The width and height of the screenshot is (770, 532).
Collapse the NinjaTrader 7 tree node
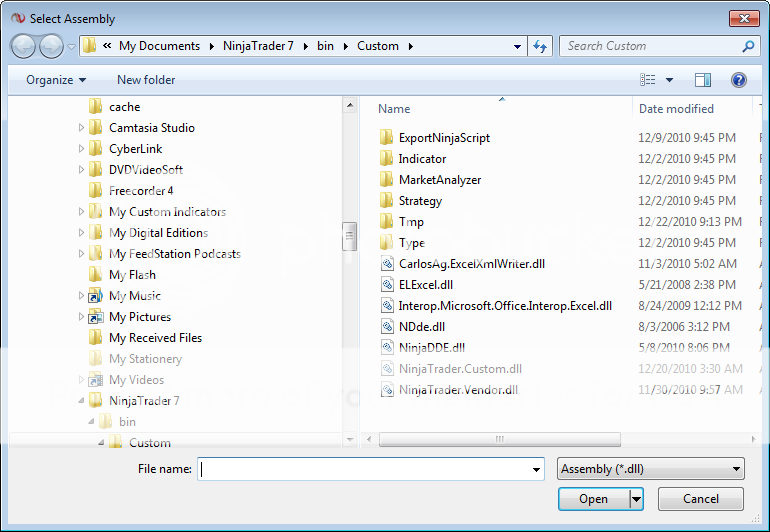(81, 401)
